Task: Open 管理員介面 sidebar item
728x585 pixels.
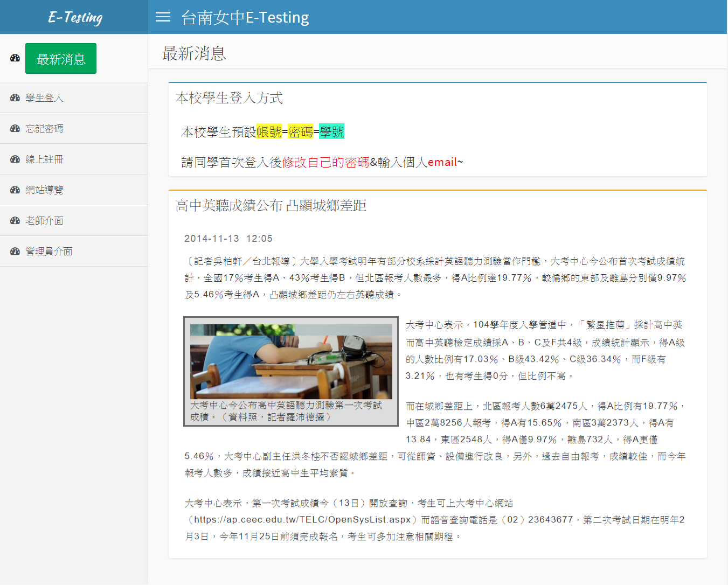Action: tap(74, 252)
